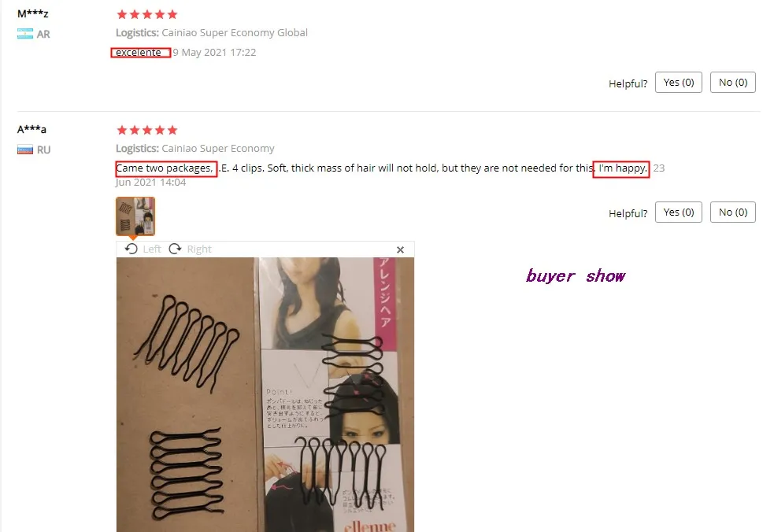774x532 pixels.
Task: Rotate the review photo right
Action: [190, 249]
